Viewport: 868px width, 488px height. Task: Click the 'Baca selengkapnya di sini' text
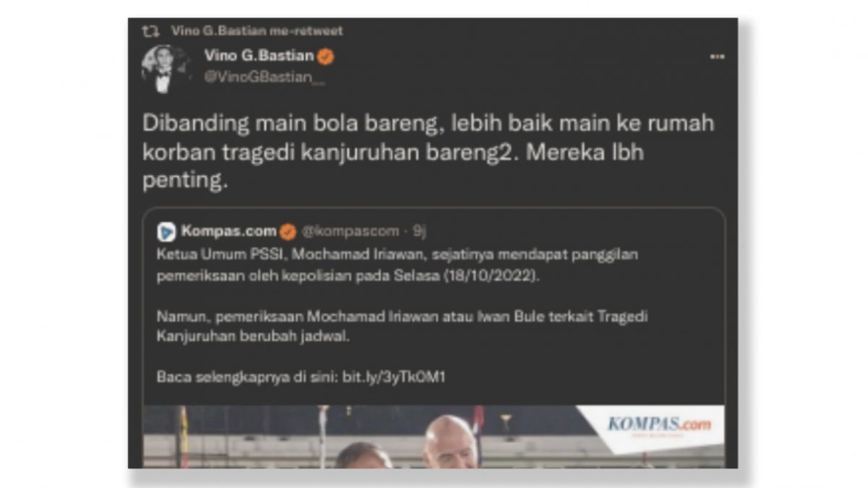(246, 377)
